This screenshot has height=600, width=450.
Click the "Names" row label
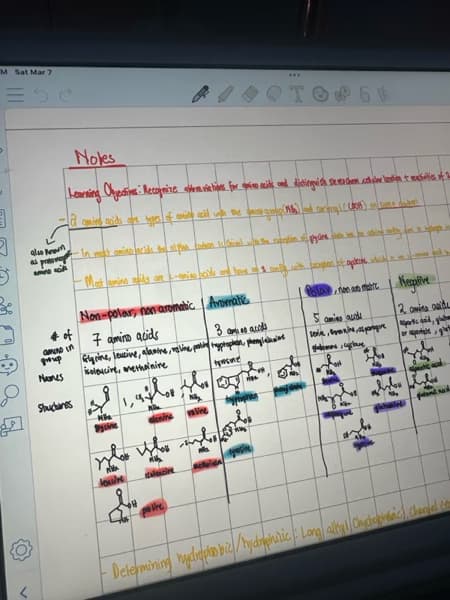tap(50, 378)
